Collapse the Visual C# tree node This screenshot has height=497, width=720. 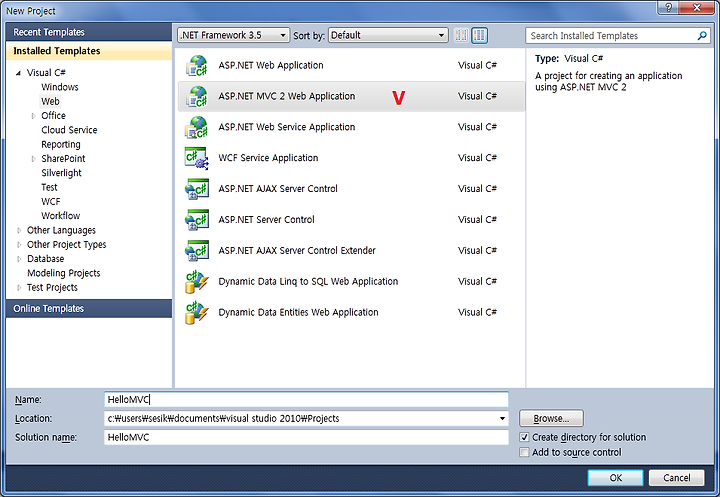[x=18, y=73]
